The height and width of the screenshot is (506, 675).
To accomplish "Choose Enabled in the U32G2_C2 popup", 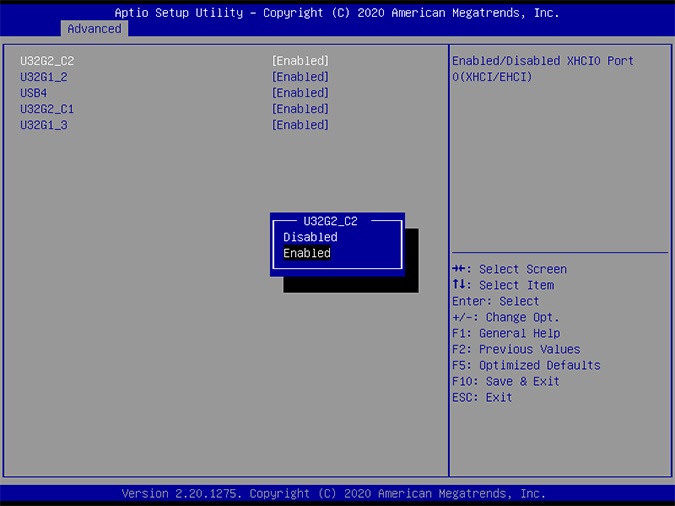I will pyautogui.click(x=307, y=253).
